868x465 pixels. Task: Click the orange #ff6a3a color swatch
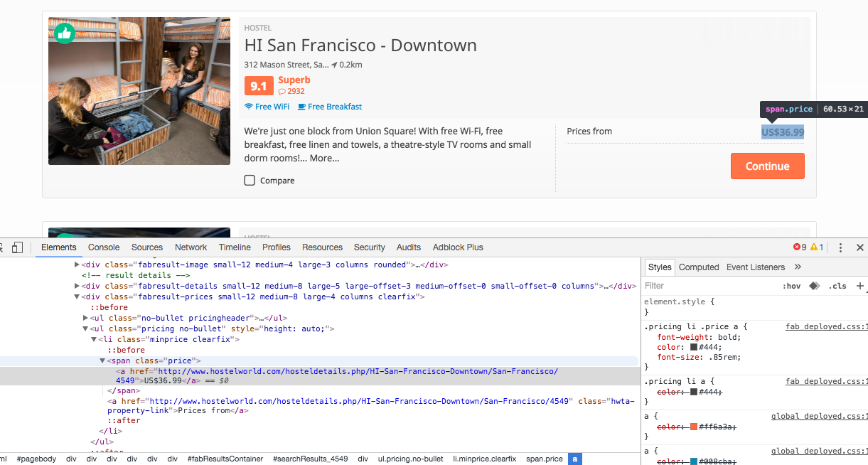(x=694, y=427)
